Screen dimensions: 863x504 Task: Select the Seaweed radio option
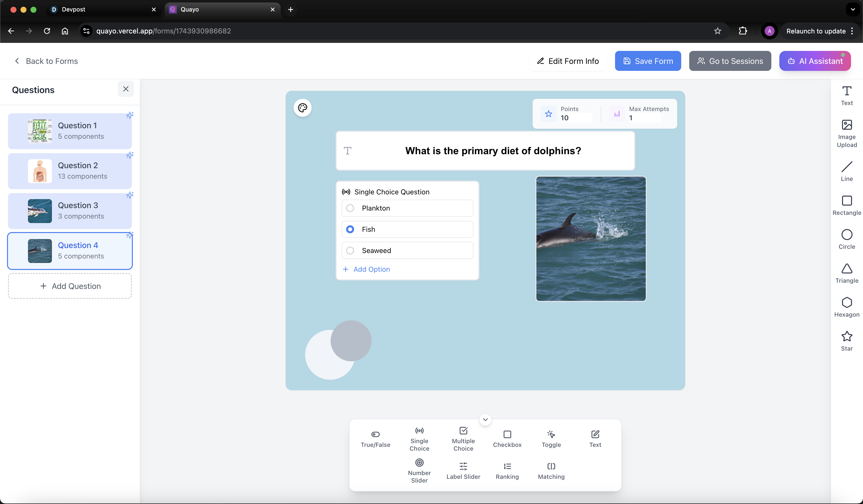point(350,251)
